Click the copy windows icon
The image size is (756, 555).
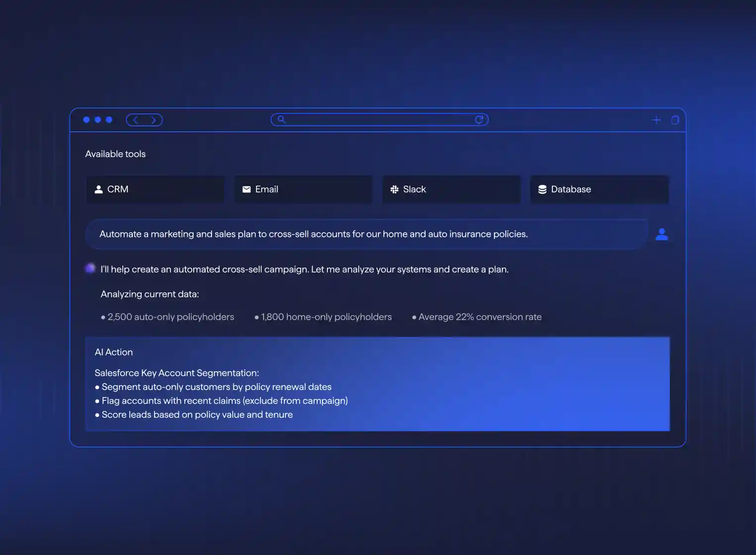[x=675, y=120]
